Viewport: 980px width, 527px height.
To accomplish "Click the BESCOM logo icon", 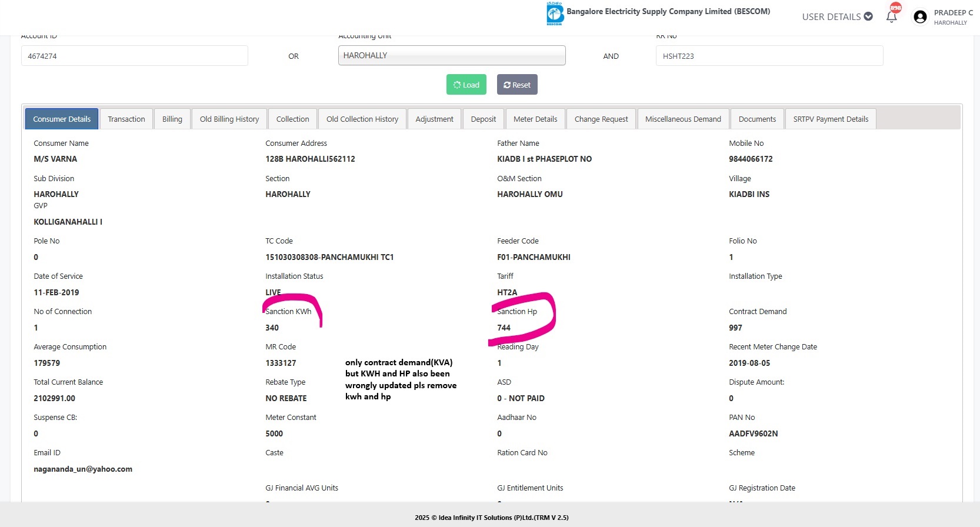I will [555, 14].
